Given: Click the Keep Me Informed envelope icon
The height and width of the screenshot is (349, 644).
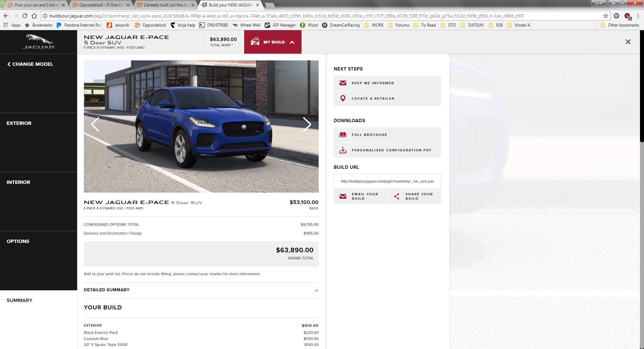Looking at the screenshot, I should (x=343, y=83).
